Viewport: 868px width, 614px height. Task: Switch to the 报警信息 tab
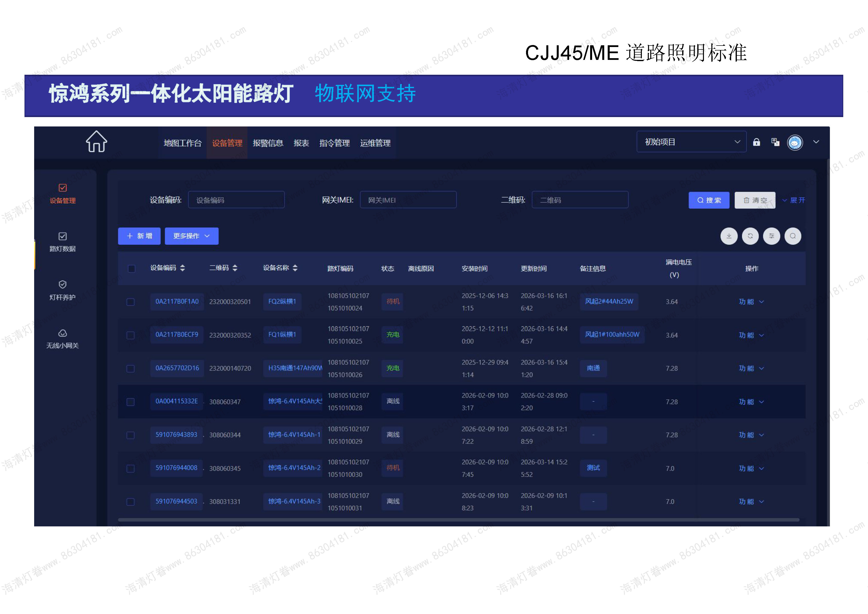(x=268, y=143)
